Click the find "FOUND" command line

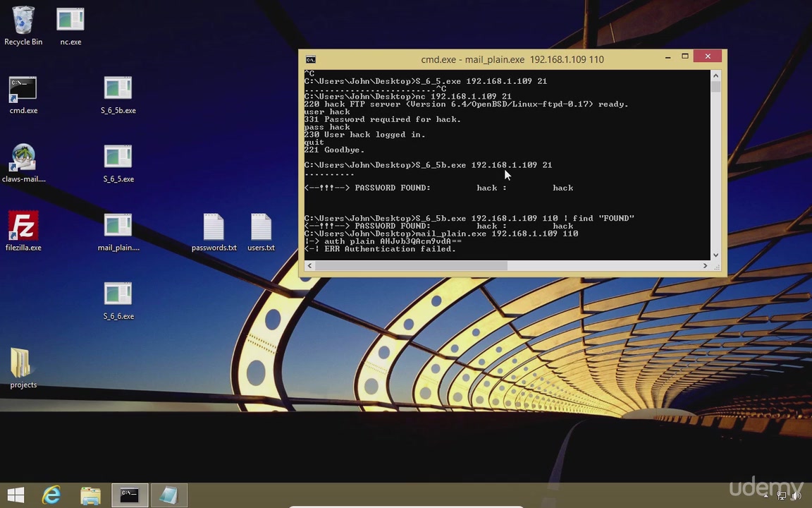pyautogui.click(x=469, y=218)
